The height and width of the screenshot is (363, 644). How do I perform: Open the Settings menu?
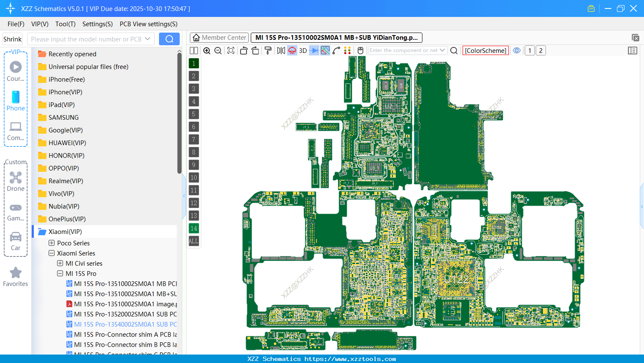(x=98, y=24)
